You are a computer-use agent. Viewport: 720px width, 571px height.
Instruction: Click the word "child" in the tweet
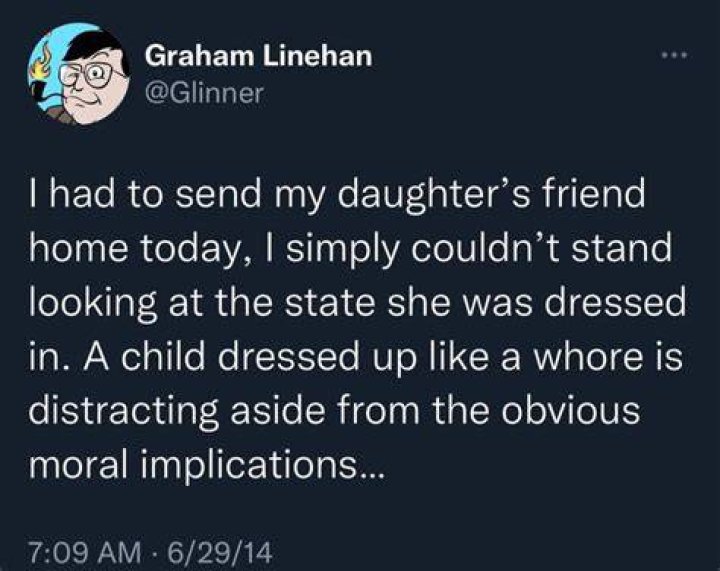tap(165, 357)
